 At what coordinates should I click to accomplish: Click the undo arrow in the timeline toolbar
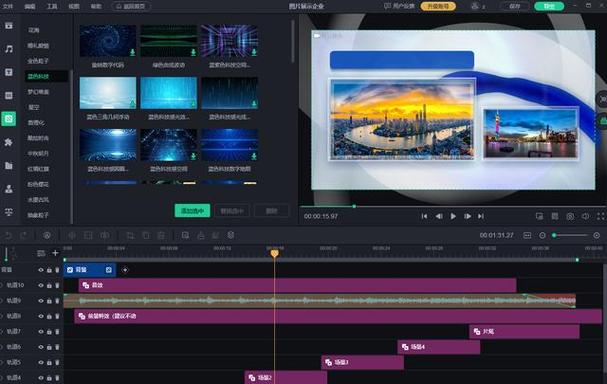[8, 235]
